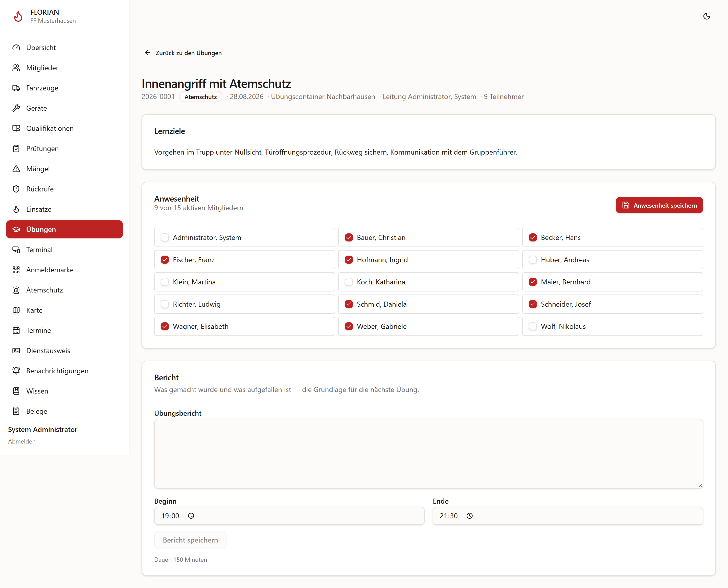Image resolution: width=728 pixels, height=588 pixels.
Task: Open the clock picker in the Ende field
Action: [x=469, y=516]
